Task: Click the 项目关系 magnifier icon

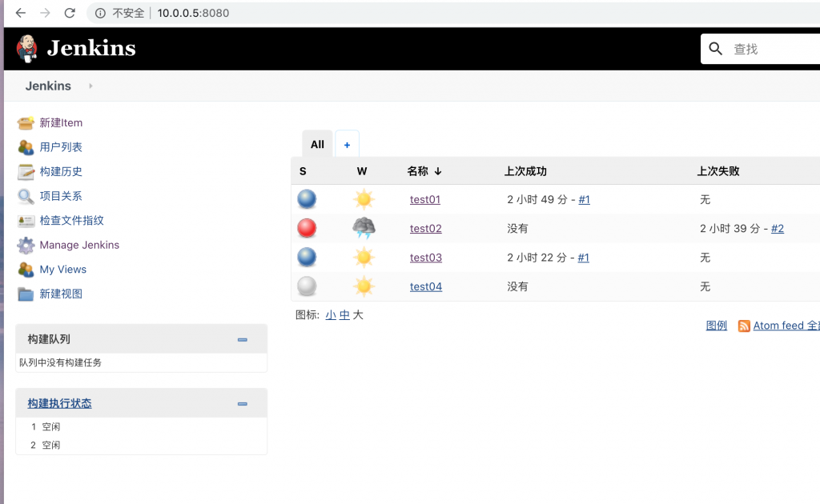Action: click(x=25, y=196)
